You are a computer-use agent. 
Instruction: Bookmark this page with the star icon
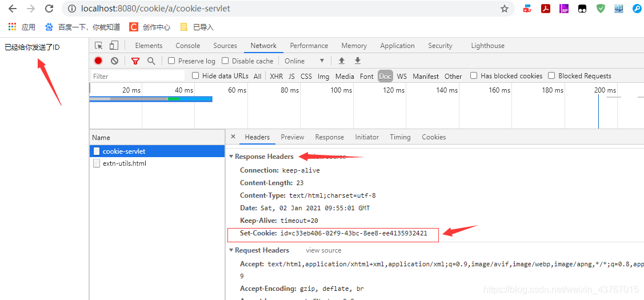tap(505, 9)
